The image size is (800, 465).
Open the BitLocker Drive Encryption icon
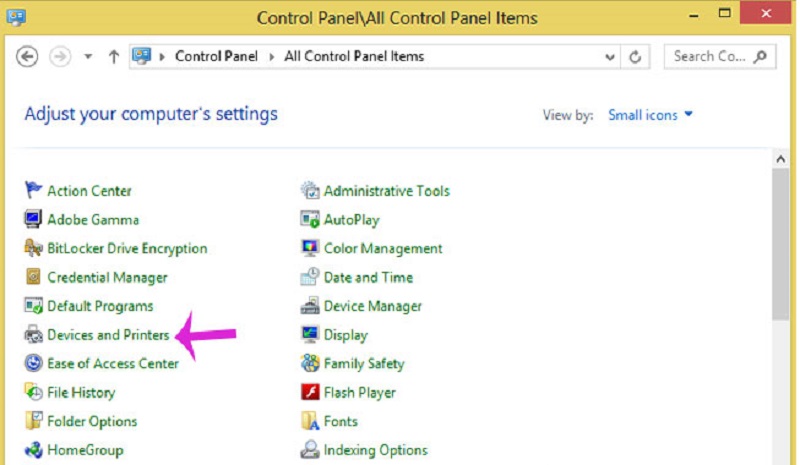pyautogui.click(x=33, y=248)
